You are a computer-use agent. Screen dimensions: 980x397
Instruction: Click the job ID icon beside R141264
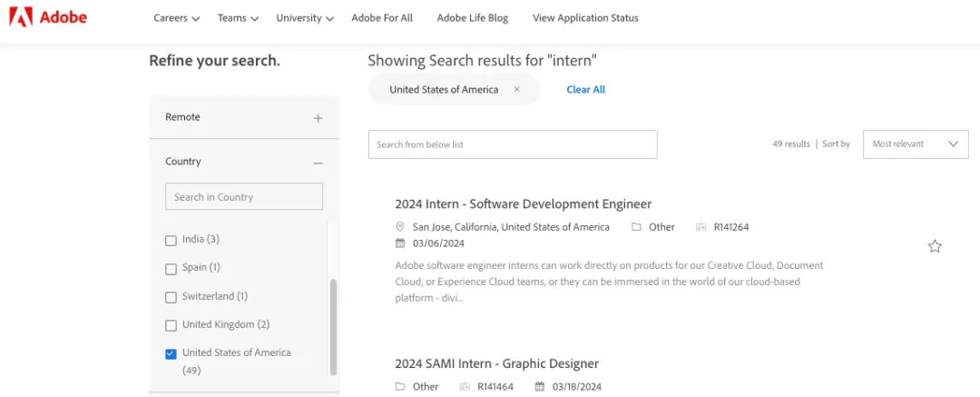tap(701, 227)
